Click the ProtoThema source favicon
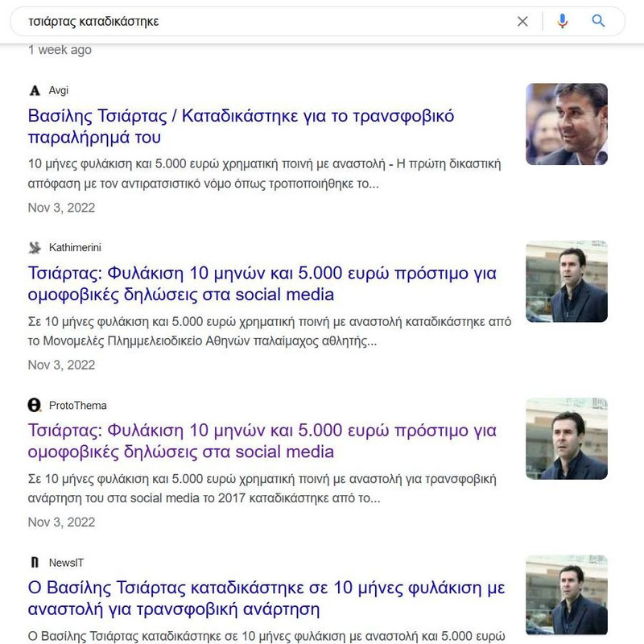This screenshot has height=644, width=644. pos(35,405)
